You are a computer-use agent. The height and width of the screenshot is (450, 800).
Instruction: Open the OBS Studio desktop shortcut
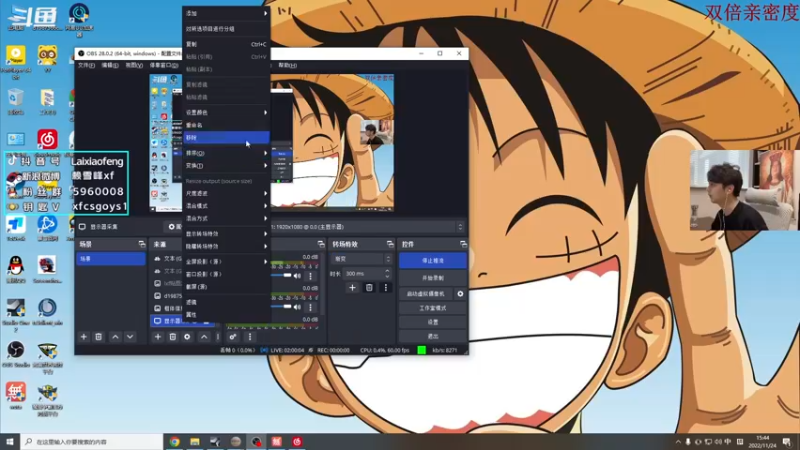tap(16, 353)
